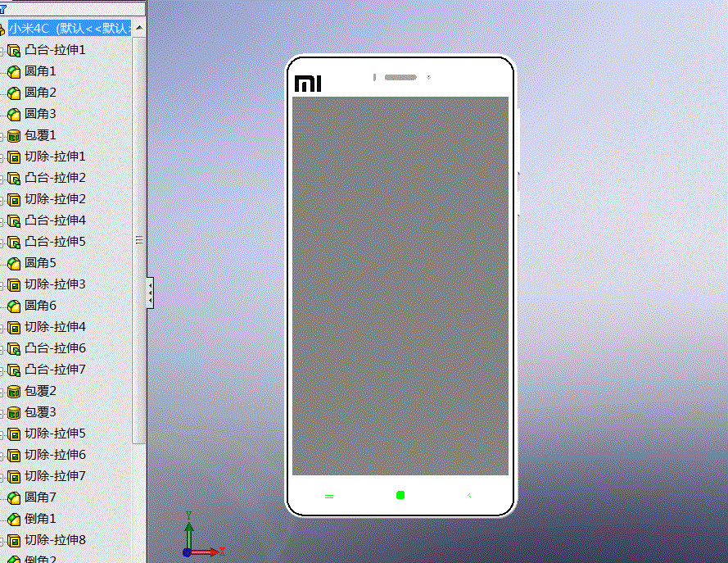The image size is (728, 563).
Task: Click the 包覆3 wrap icon
Action: [14, 413]
